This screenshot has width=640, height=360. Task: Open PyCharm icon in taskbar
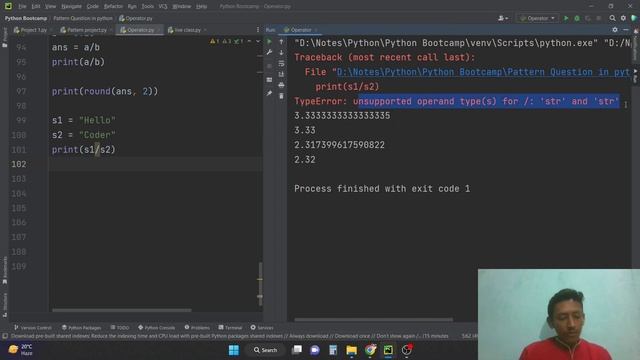click(388, 350)
